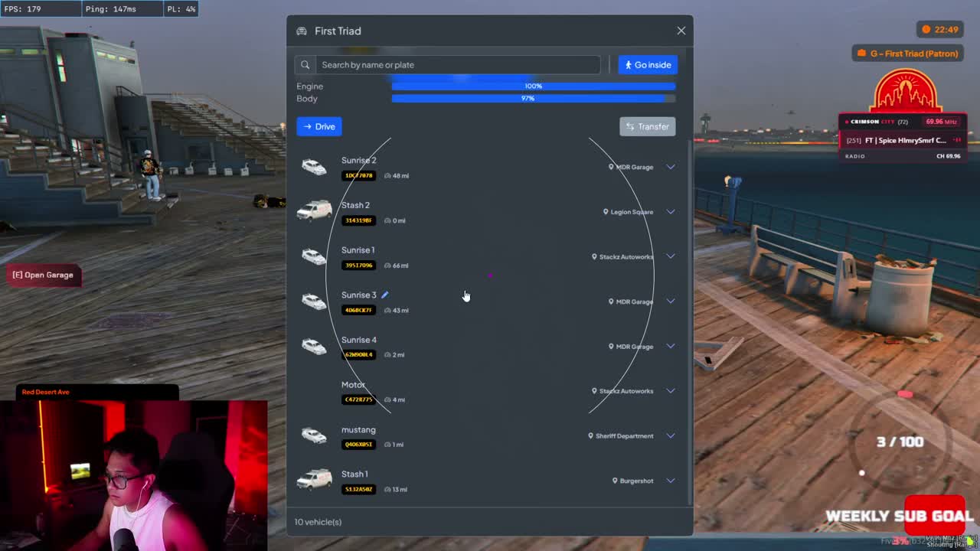Click the search magnifier icon
Viewport: 980px width, 551px height.
coord(305,65)
